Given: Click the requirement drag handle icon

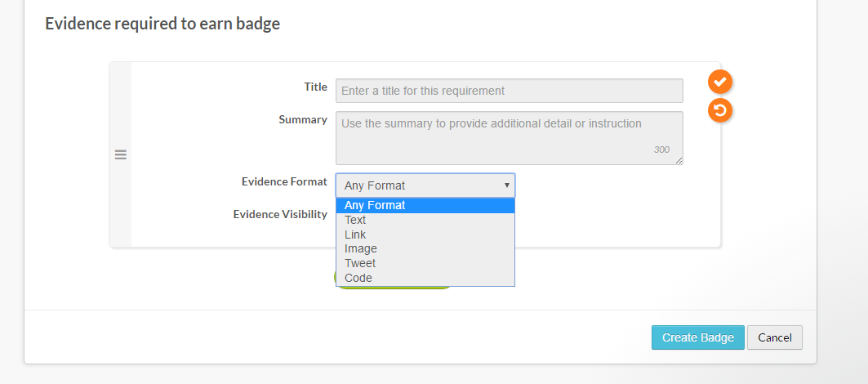Looking at the screenshot, I should pyautogui.click(x=120, y=154).
